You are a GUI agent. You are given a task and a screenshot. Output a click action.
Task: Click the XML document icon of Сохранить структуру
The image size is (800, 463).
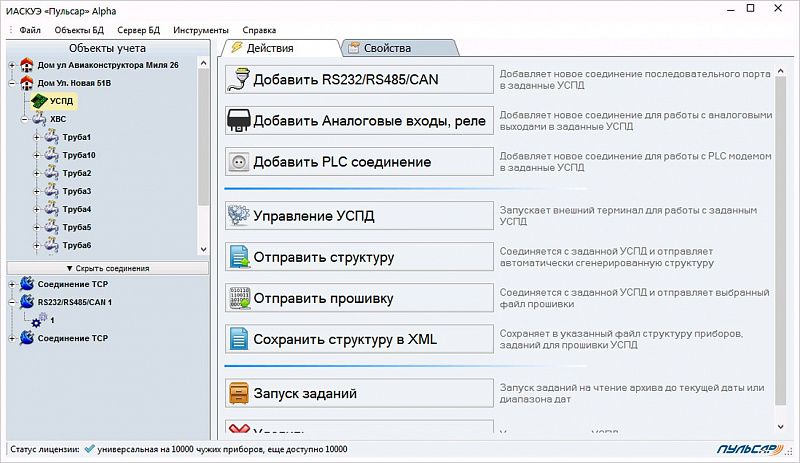click(x=239, y=339)
